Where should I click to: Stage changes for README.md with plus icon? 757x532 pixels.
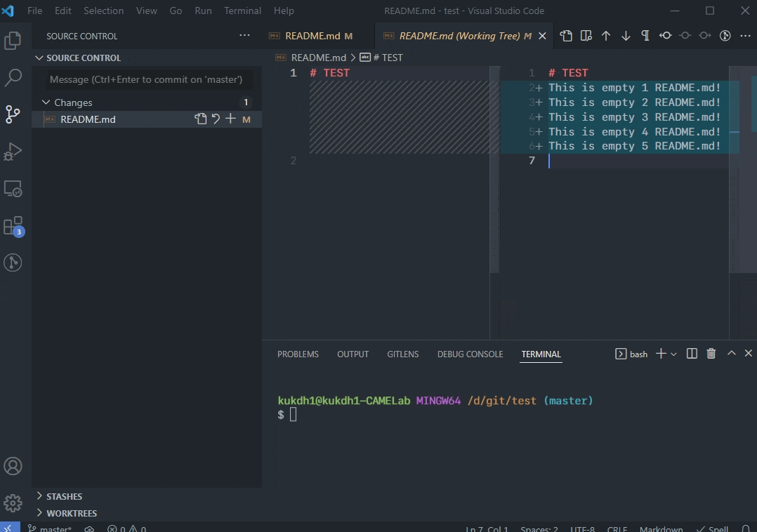(231, 119)
